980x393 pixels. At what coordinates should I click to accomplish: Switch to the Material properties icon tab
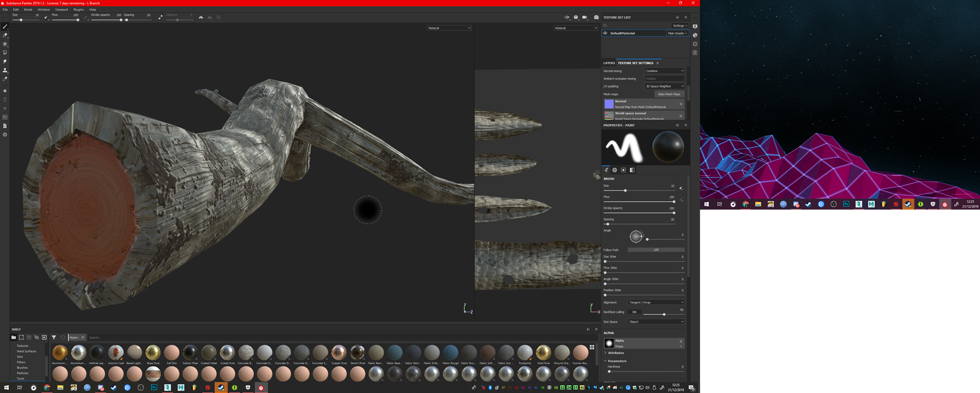click(632, 170)
